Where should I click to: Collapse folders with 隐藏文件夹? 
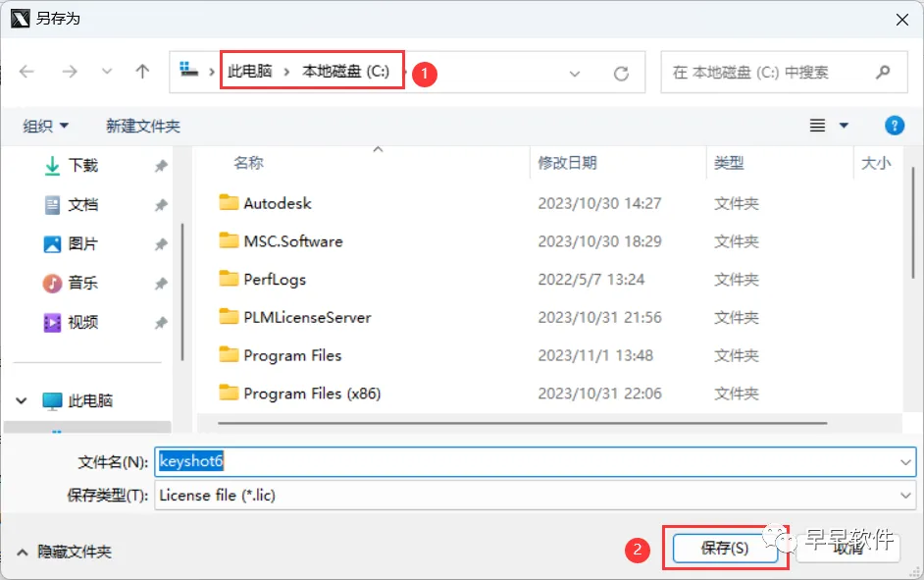[64, 552]
